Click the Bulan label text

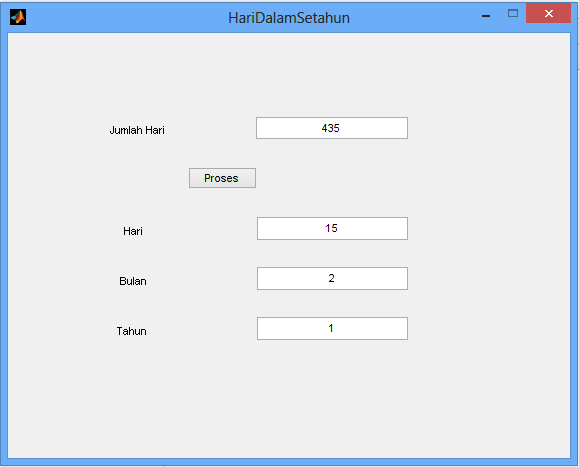[133, 281]
